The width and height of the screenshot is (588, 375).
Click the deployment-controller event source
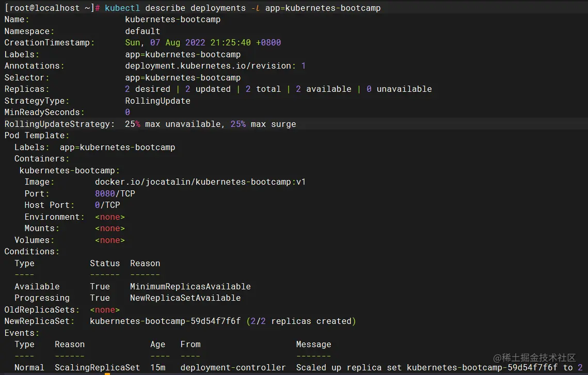click(233, 368)
